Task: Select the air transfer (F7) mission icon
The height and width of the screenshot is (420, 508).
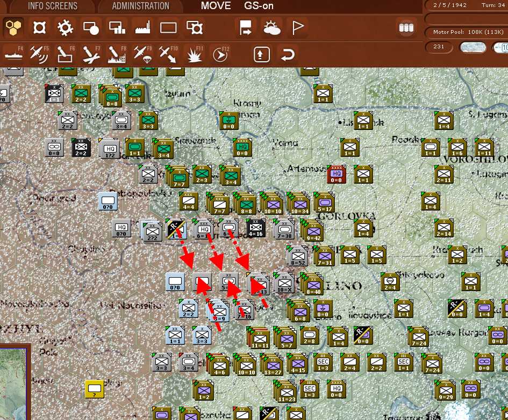Action: tap(90, 54)
